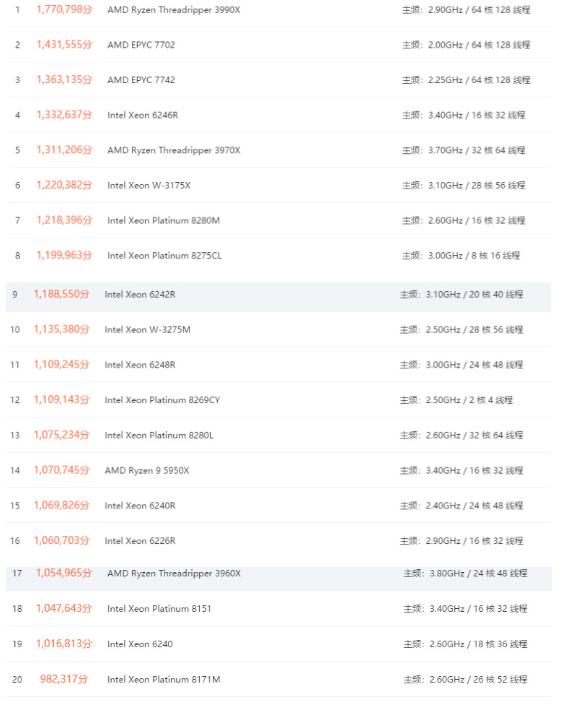Select Intel Xeon Platinum 8275CL
Image resolution: width=561 pixels, height=705 pixels.
click(x=164, y=255)
